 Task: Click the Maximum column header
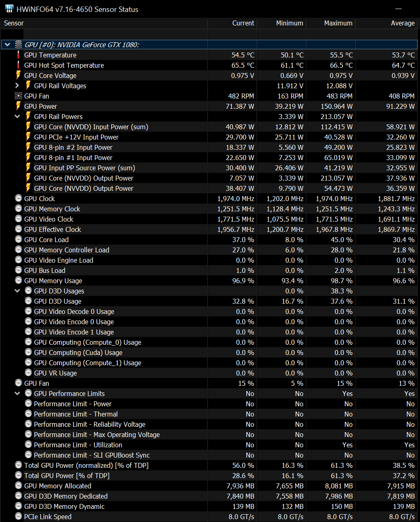tap(331, 23)
